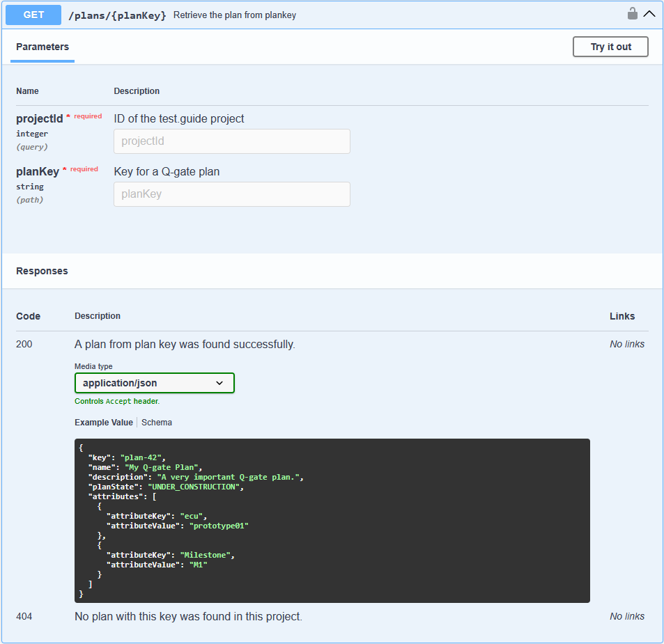Select the GET method badge

point(33,14)
